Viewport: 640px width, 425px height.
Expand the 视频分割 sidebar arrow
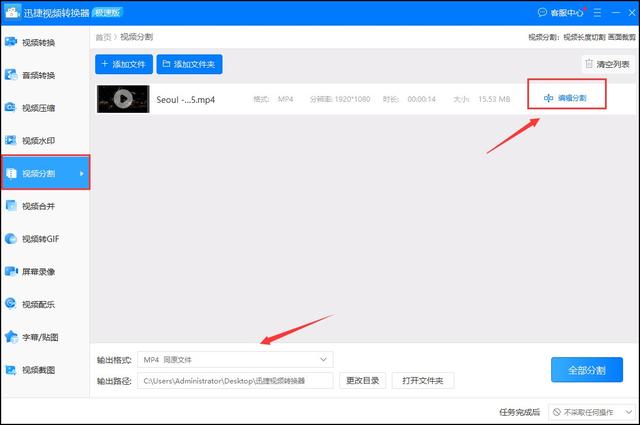[81, 174]
